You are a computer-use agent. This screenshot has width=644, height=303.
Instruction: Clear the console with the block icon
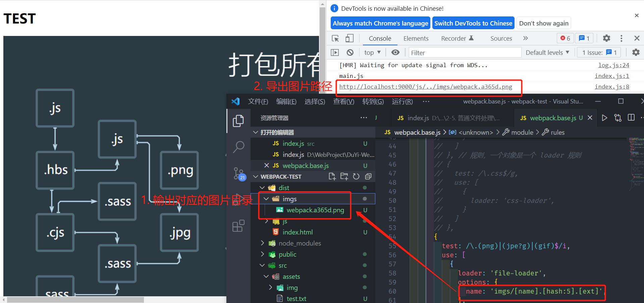point(350,52)
